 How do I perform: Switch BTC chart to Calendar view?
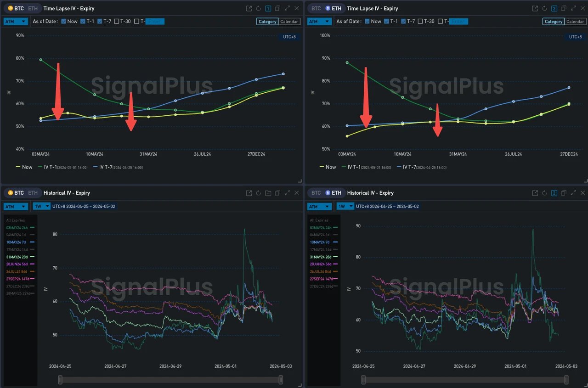point(289,21)
